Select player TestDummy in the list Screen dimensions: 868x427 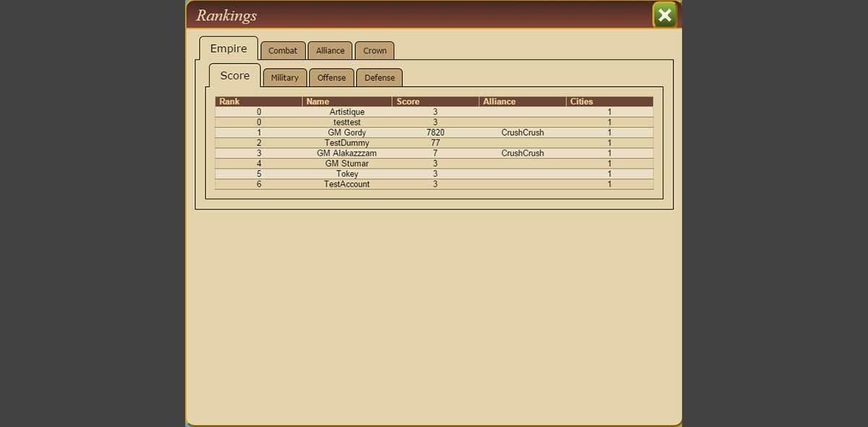[x=346, y=143]
